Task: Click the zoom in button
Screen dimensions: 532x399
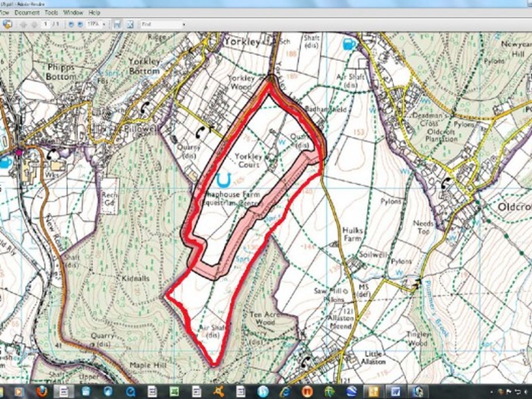Action: click(x=79, y=24)
